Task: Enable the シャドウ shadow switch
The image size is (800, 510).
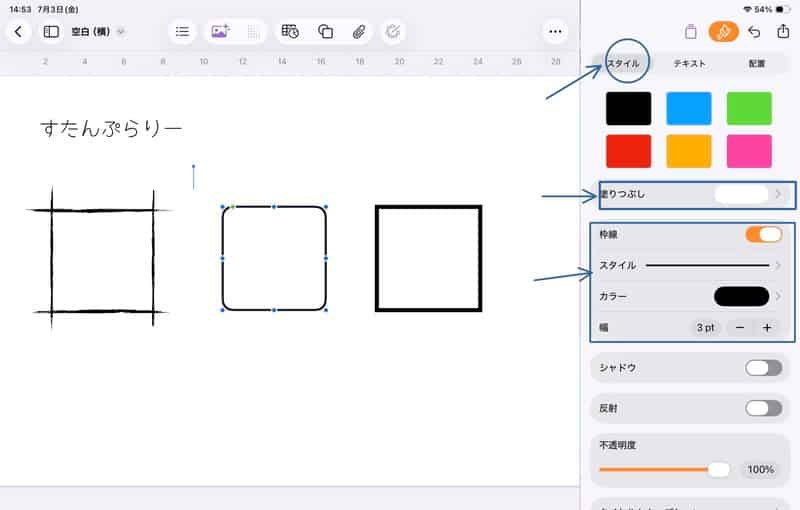Action: tap(763, 368)
